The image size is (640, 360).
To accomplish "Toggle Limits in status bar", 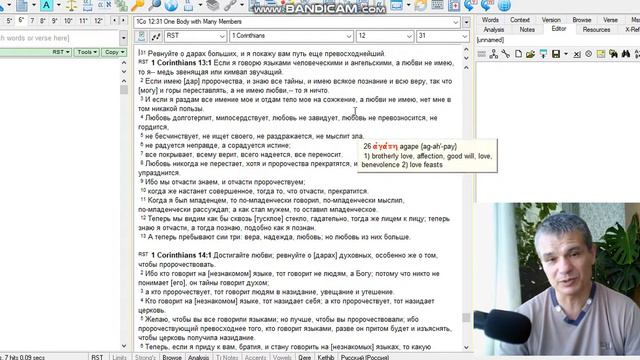I will (119, 357).
